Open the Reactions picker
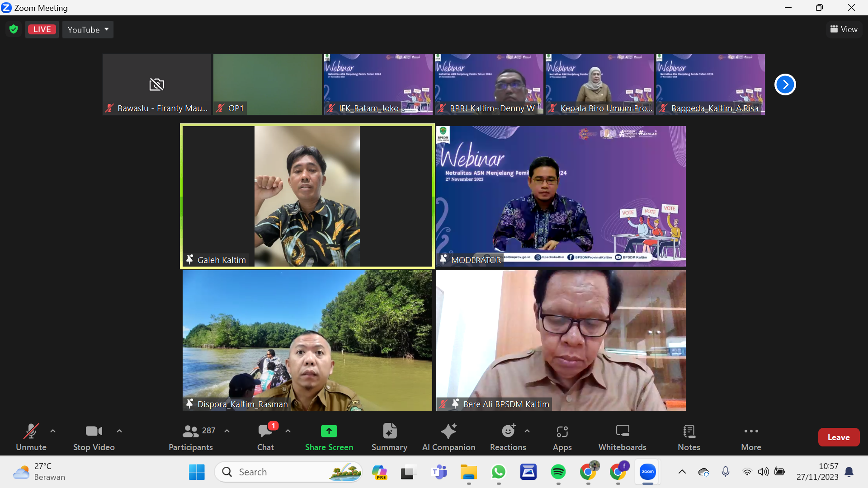This screenshot has height=488, width=868. [507, 436]
